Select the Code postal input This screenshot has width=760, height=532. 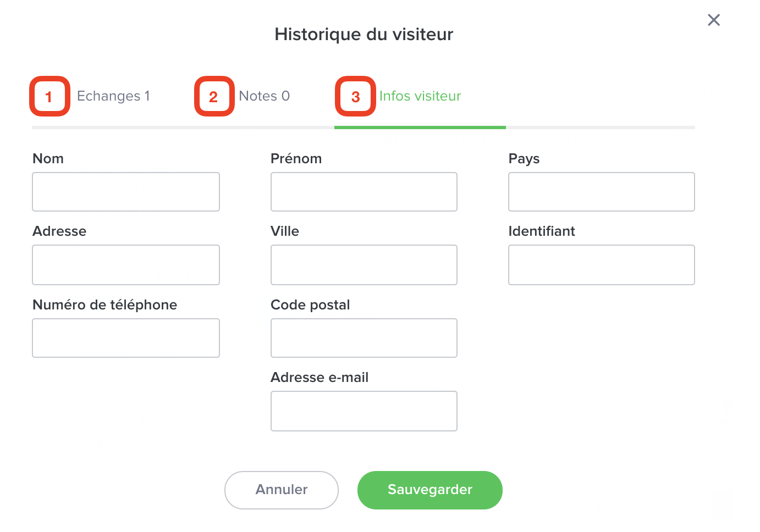pyautogui.click(x=364, y=338)
